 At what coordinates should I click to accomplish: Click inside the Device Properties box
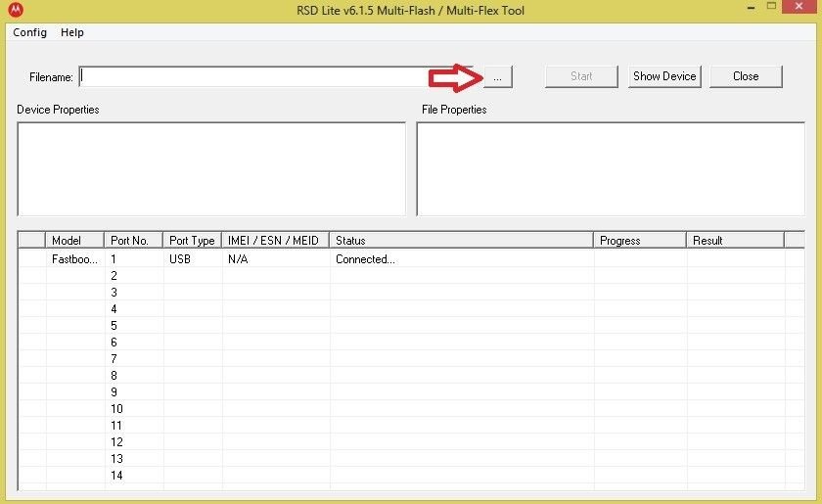click(x=211, y=169)
